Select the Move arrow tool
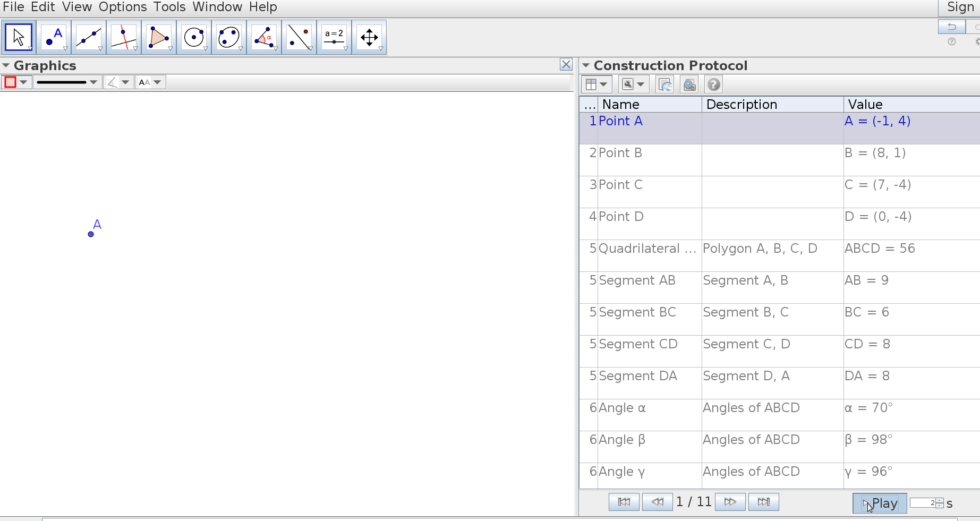This screenshot has width=980, height=521. tap(19, 37)
